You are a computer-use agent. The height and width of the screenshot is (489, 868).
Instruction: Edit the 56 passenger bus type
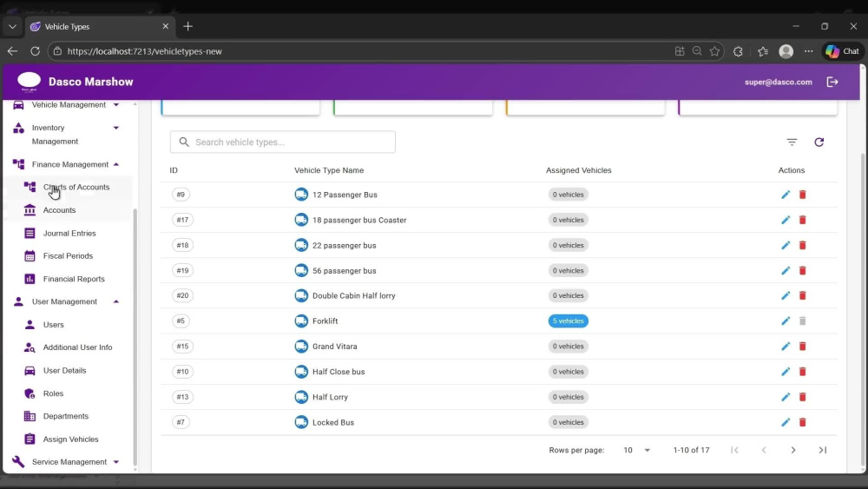coord(786,271)
